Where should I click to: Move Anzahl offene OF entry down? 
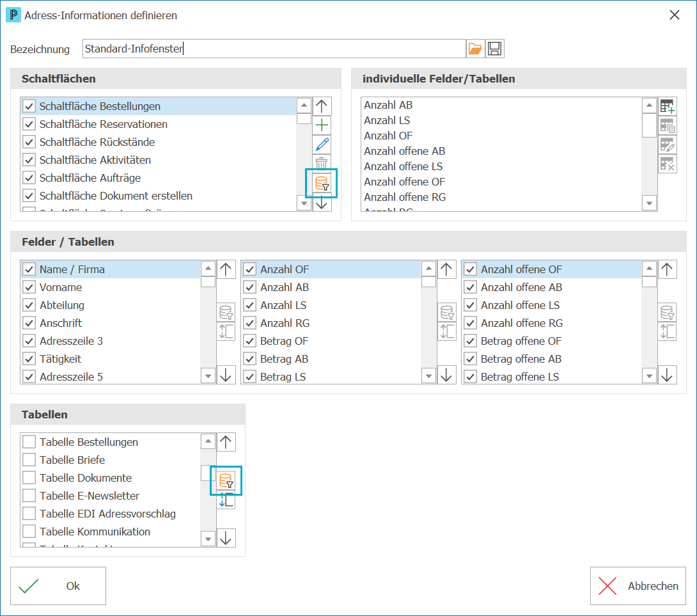(667, 374)
